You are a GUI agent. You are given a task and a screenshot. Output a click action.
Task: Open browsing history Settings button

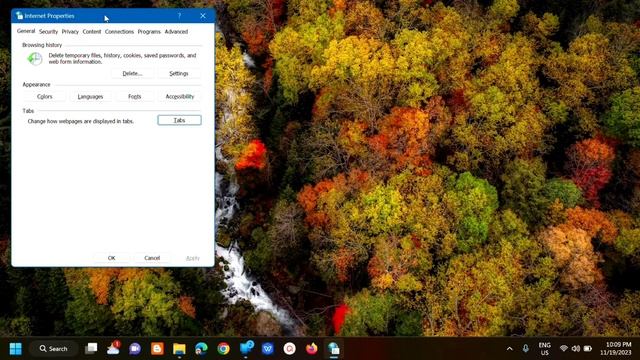[179, 73]
